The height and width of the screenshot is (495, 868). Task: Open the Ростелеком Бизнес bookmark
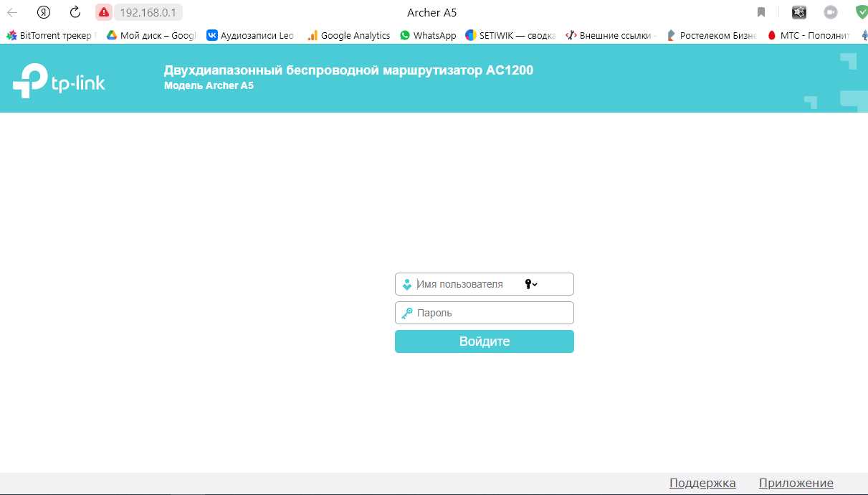point(711,35)
